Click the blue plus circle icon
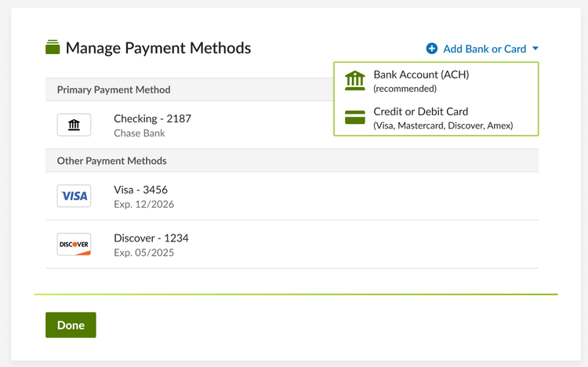This screenshot has width=588, height=367. (432, 49)
